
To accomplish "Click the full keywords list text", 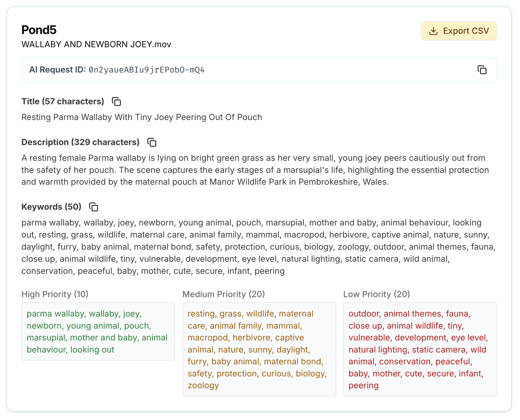I will [259, 247].
